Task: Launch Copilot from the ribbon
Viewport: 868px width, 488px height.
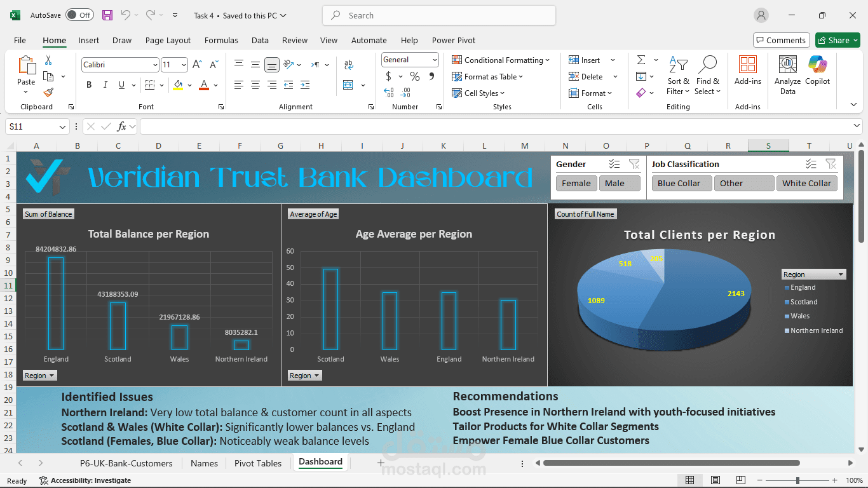Action: (x=817, y=74)
